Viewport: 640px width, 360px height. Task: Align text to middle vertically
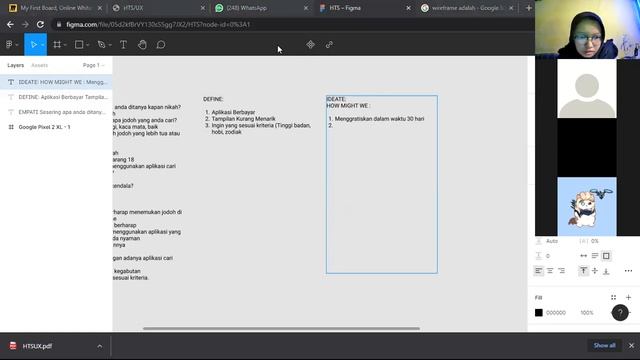[595, 271]
